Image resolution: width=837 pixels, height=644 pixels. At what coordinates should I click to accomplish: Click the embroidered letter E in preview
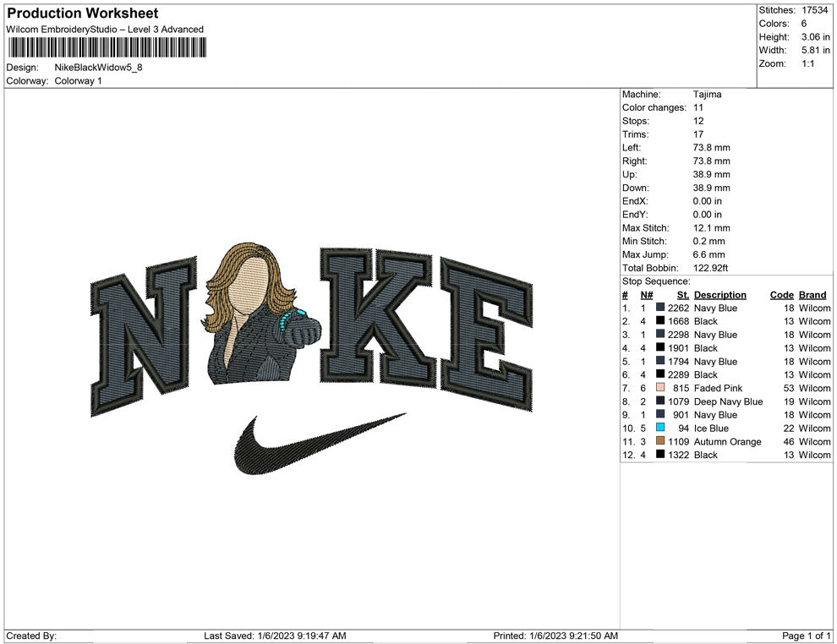pos(487,335)
